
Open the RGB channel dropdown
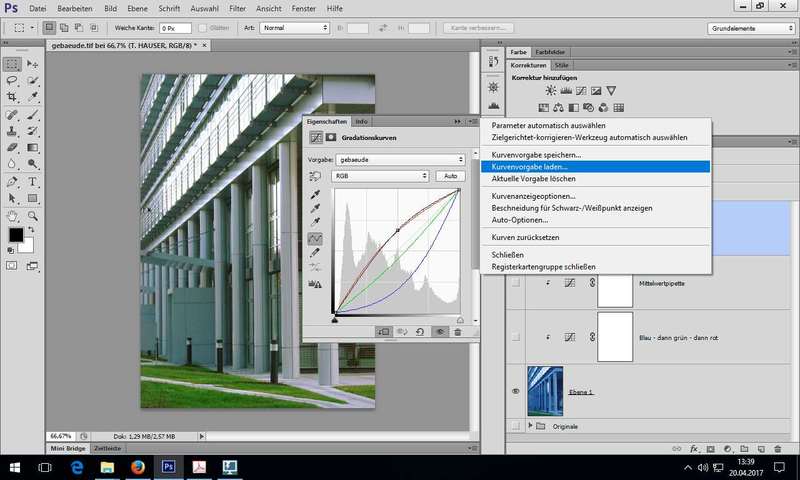click(381, 176)
